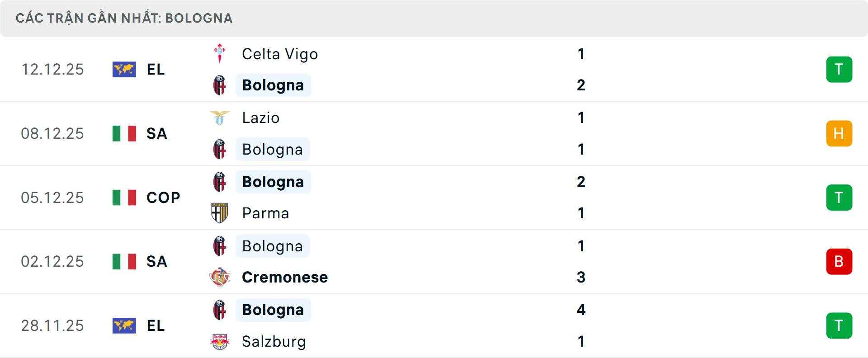The image size is (868, 358).
Task: Open the Parma club crest
Action: point(220,213)
